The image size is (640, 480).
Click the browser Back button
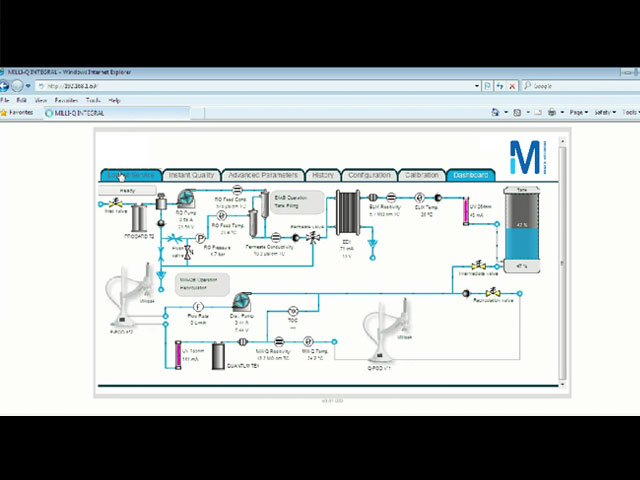[5, 86]
